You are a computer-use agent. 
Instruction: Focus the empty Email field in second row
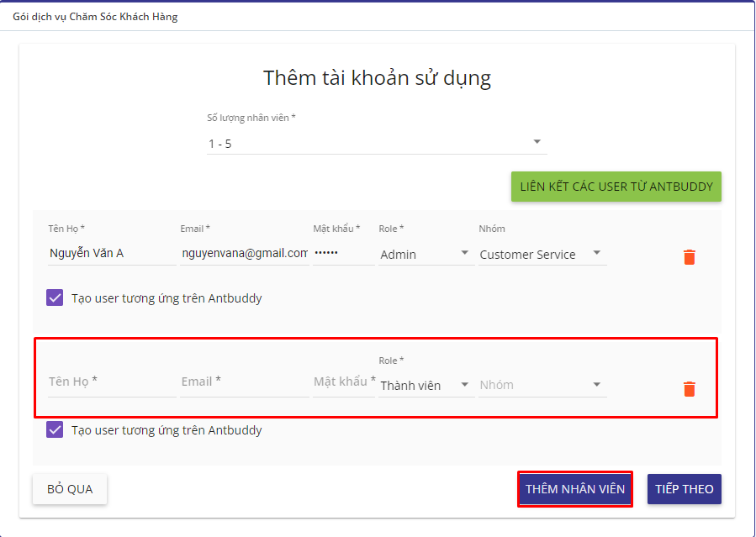(x=245, y=382)
